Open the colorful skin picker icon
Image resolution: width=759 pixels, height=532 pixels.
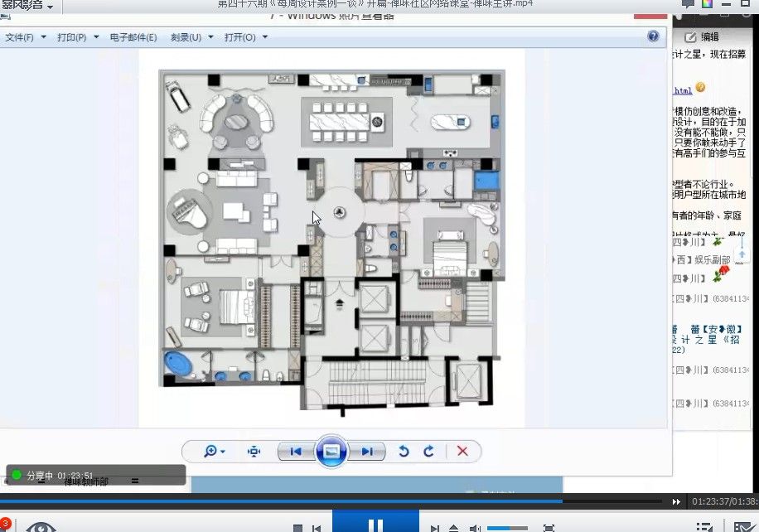click(707, 4)
